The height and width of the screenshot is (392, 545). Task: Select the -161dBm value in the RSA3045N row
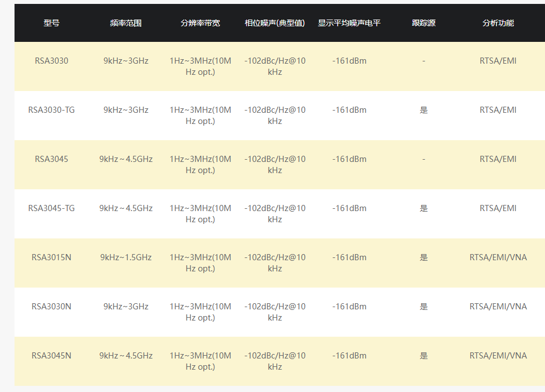click(350, 356)
